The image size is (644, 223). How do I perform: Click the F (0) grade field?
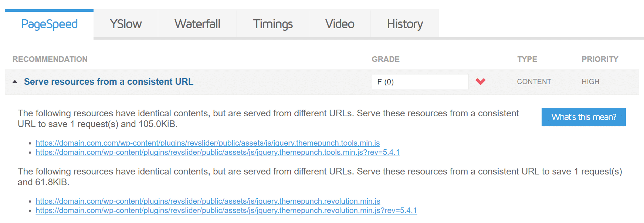click(x=420, y=81)
